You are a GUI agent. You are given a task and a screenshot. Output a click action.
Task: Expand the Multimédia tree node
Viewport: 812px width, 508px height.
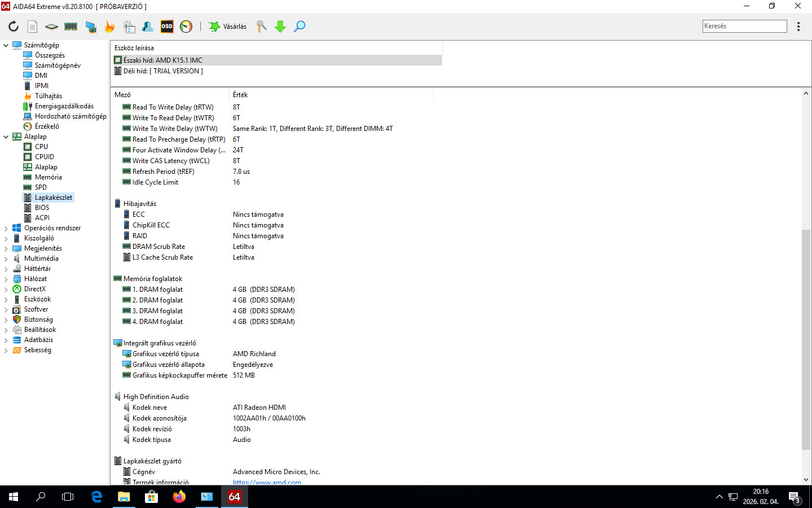click(x=6, y=259)
